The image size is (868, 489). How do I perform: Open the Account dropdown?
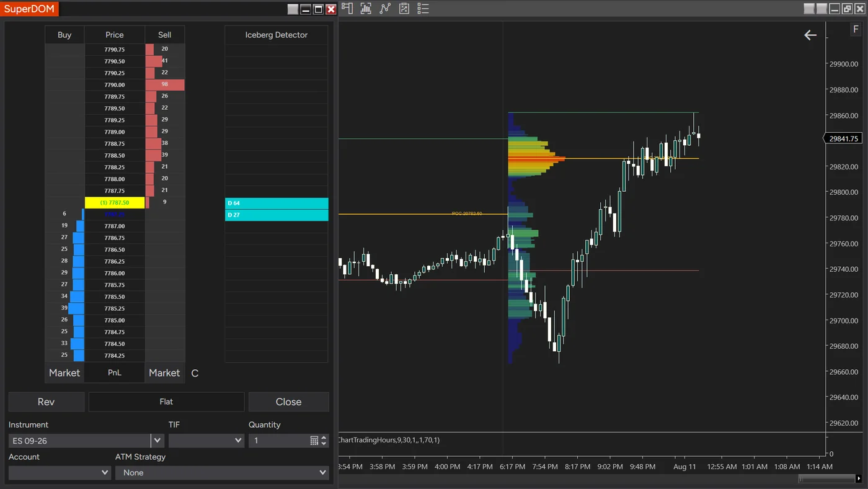(60, 473)
